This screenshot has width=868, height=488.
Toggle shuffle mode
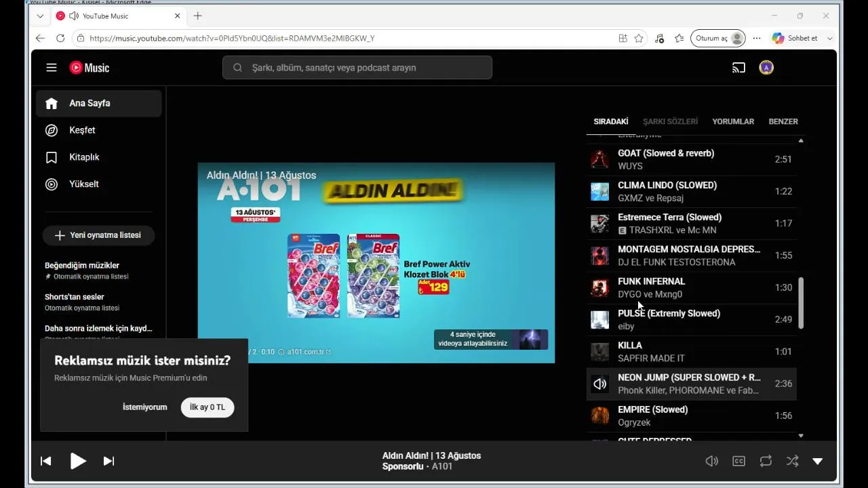(792, 461)
